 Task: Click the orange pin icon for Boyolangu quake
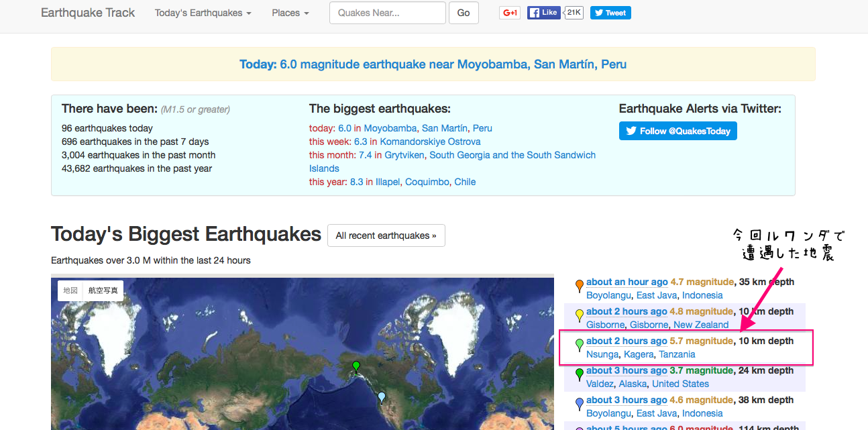[580, 286]
